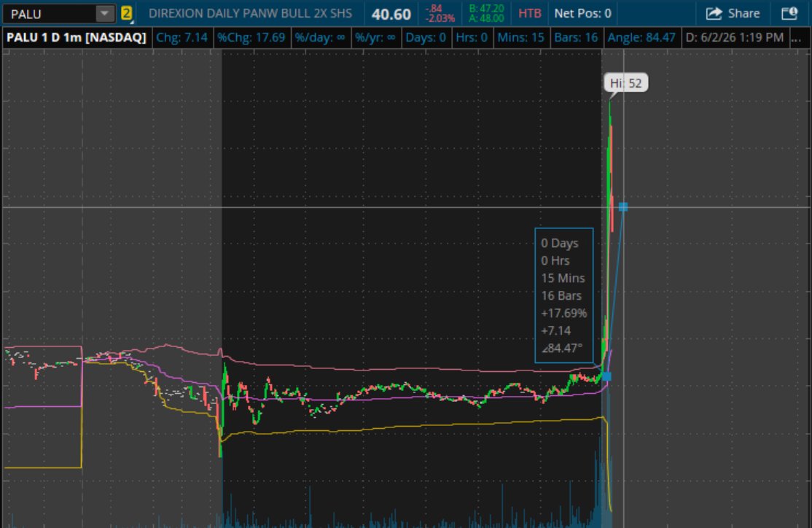Click the Bars: 16 readout
The width and height of the screenshot is (812, 528).
pos(576,37)
